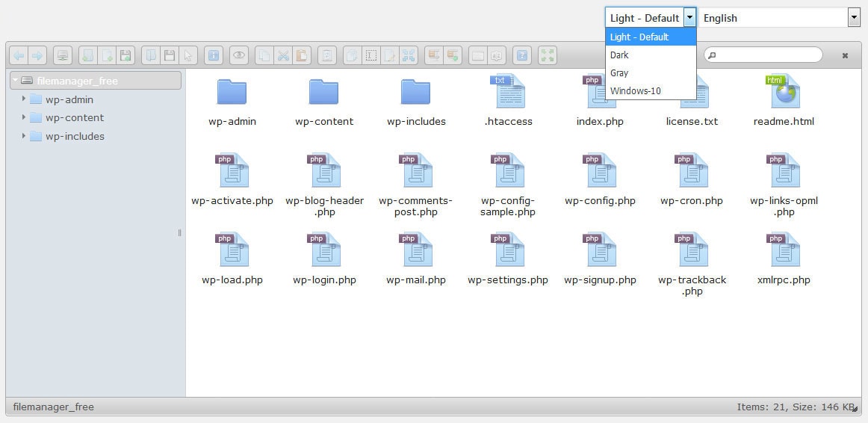This screenshot has height=423, width=868.
Task: Open the English language dropdown
Action: pyautogui.click(x=779, y=18)
